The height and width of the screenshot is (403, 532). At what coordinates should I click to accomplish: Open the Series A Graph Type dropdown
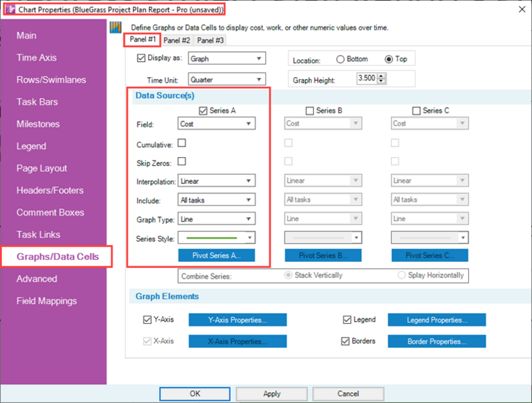tap(217, 219)
